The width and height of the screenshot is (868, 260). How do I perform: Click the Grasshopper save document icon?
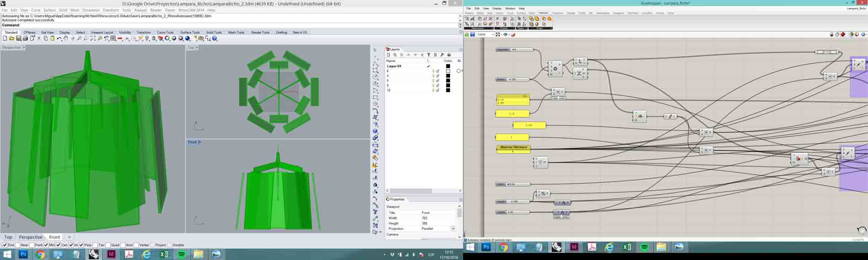click(472, 35)
